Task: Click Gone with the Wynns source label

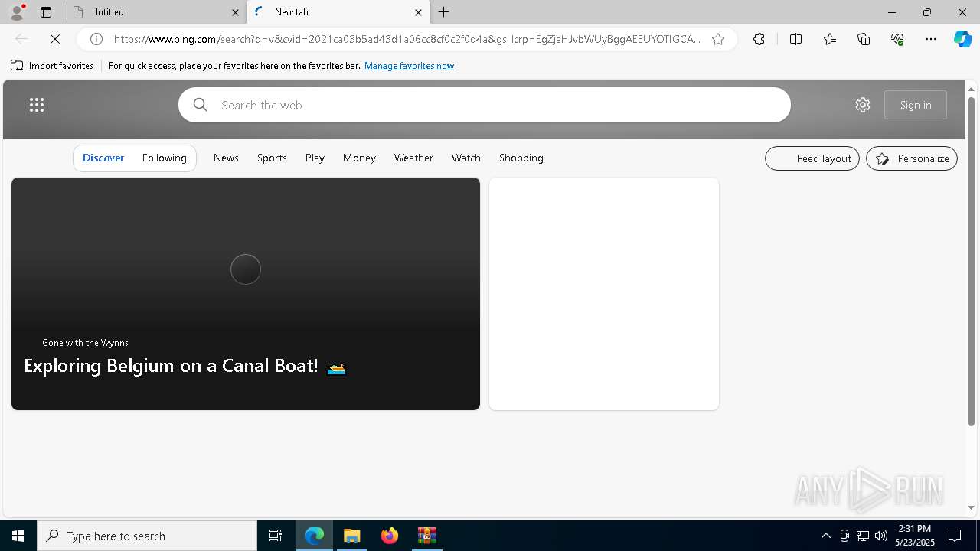Action: pos(85,343)
